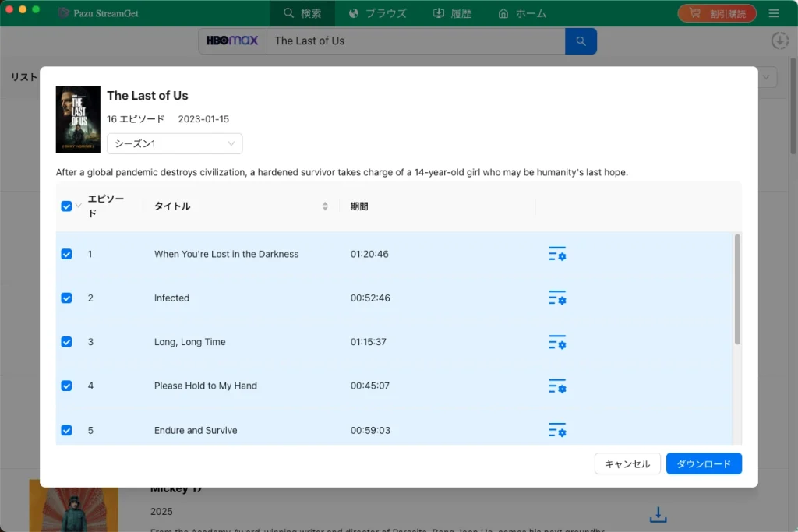Click the episode list scrollbar
798x532 pixels.
[737, 289]
